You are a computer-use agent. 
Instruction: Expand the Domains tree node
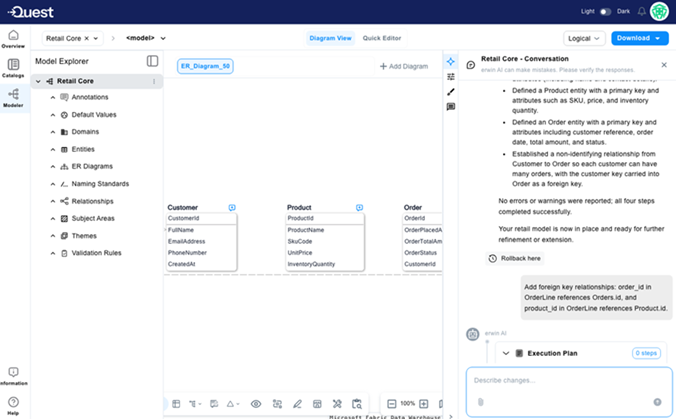coord(53,132)
